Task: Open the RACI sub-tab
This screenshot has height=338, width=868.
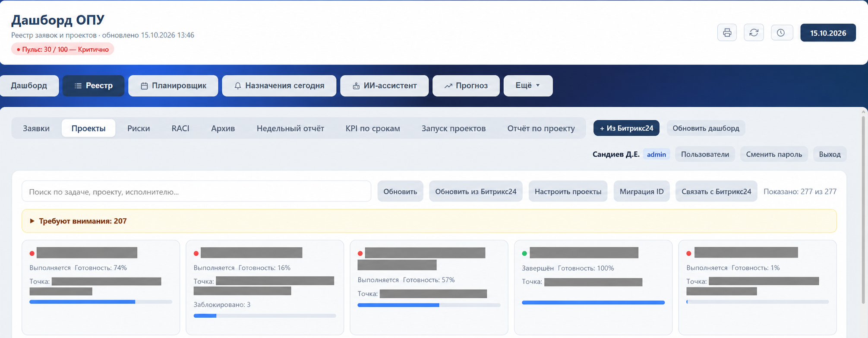Action: 180,128
